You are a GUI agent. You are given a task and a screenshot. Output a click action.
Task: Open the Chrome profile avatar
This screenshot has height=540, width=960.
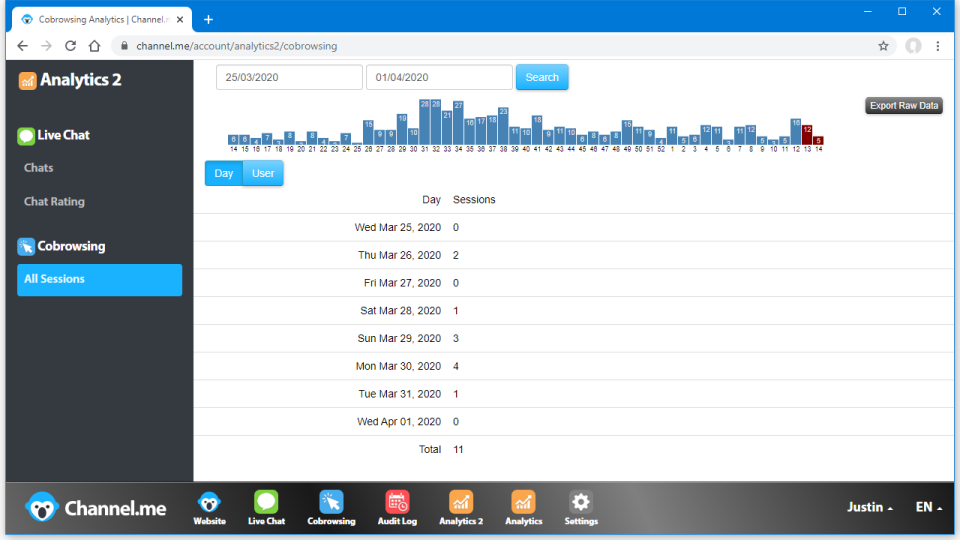click(x=913, y=46)
